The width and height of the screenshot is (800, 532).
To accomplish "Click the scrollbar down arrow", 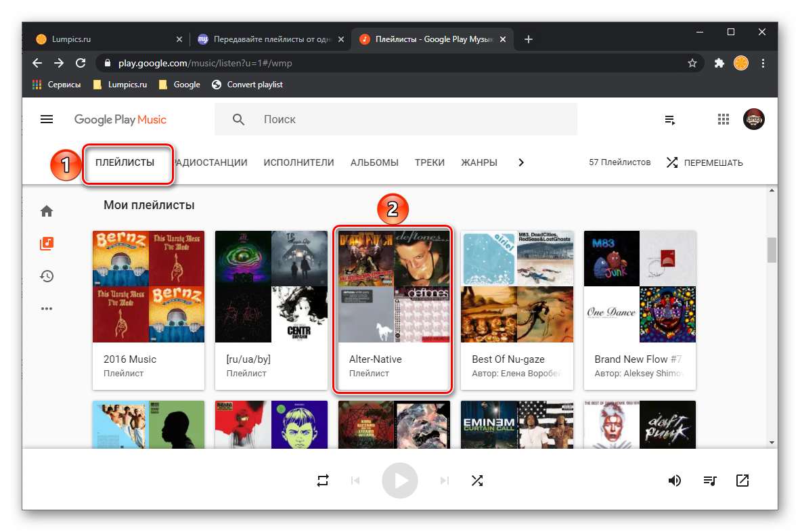I will (x=772, y=443).
